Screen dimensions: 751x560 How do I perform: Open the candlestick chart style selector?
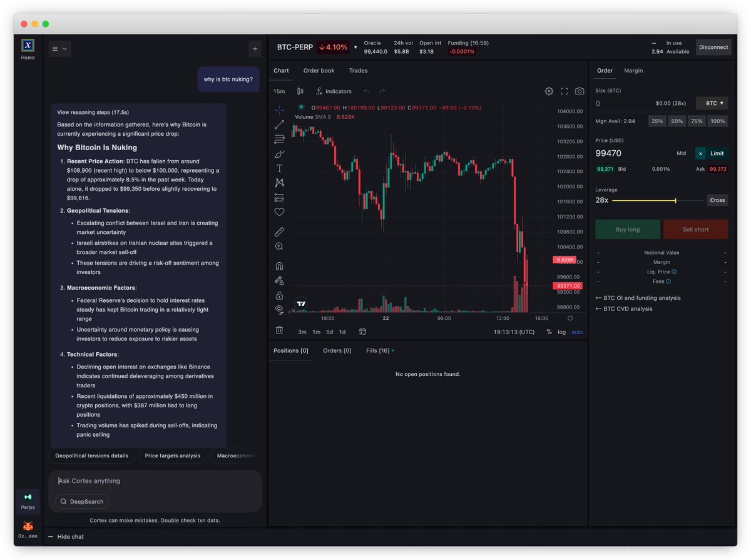(300, 91)
